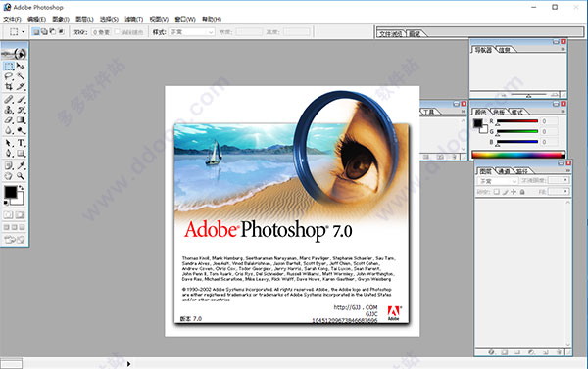
Task: Click the green G color slider
Action: click(x=517, y=131)
